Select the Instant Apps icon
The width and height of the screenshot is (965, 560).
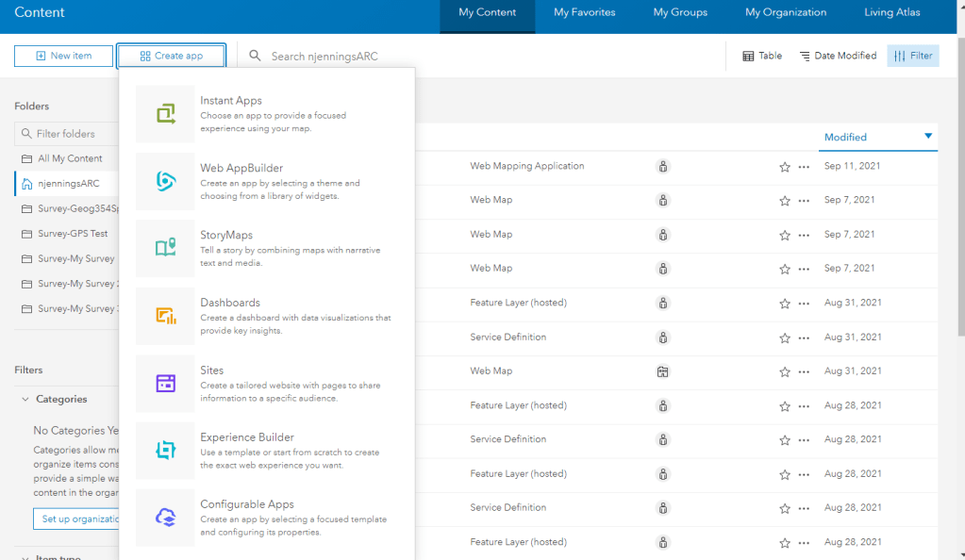pyautogui.click(x=166, y=114)
